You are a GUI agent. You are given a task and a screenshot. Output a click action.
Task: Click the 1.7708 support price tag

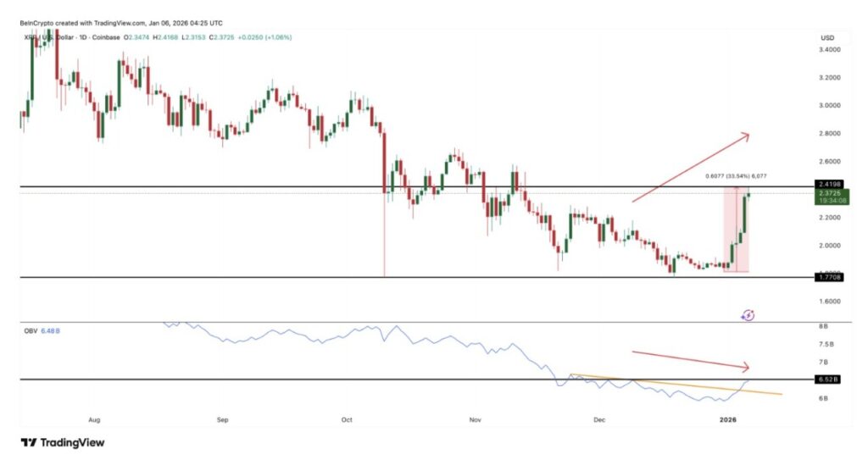829,277
